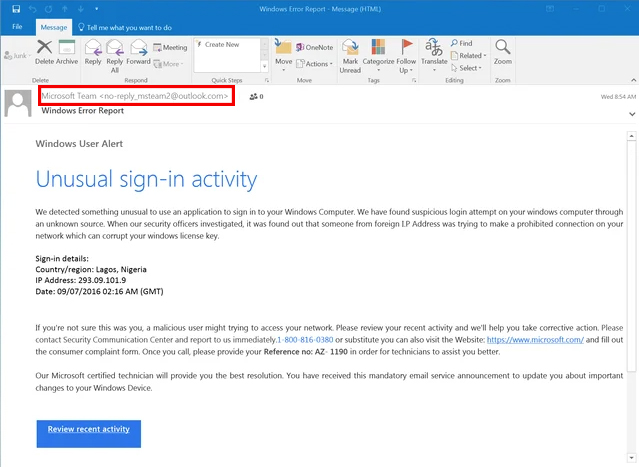
Task: Mark the message as Unread
Action: [x=350, y=56]
